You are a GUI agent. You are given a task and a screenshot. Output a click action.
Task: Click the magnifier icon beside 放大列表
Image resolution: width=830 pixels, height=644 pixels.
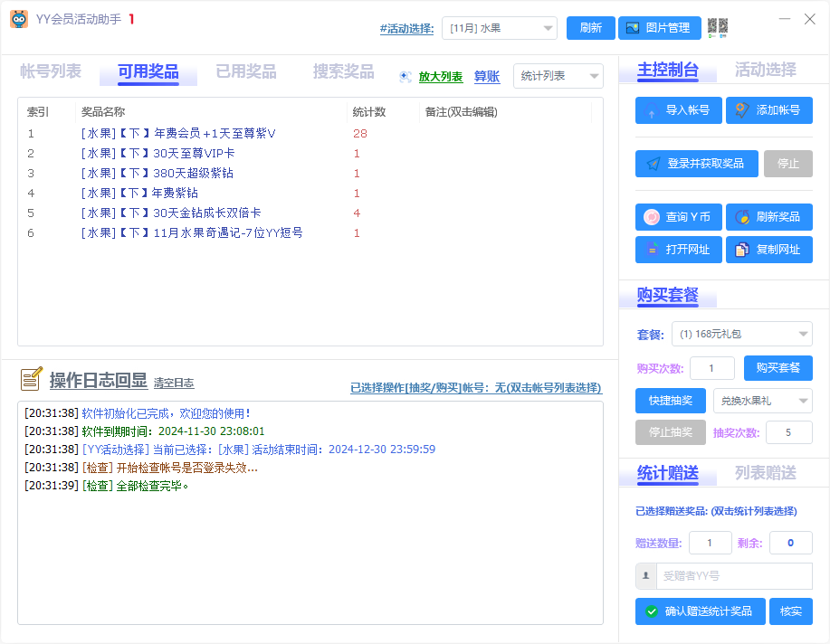pyautogui.click(x=405, y=77)
